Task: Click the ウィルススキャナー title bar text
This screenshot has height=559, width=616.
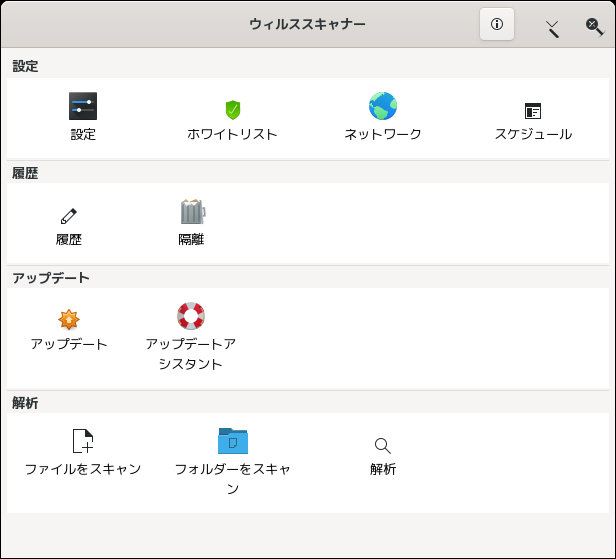Action: [307, 24]
